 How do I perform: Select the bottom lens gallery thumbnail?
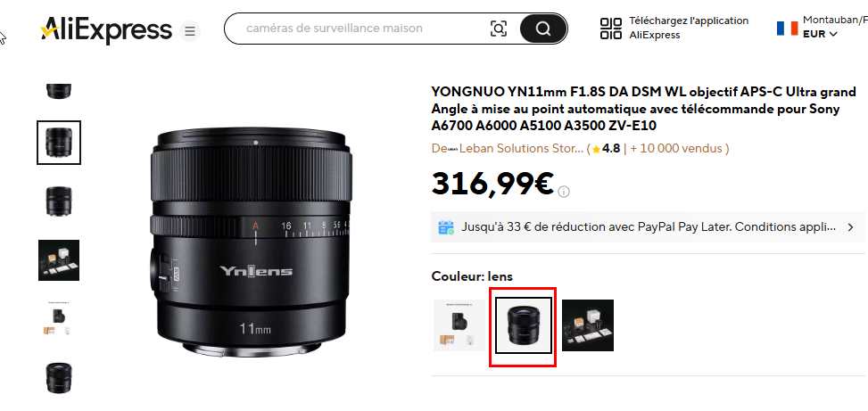tap(59, 377)
